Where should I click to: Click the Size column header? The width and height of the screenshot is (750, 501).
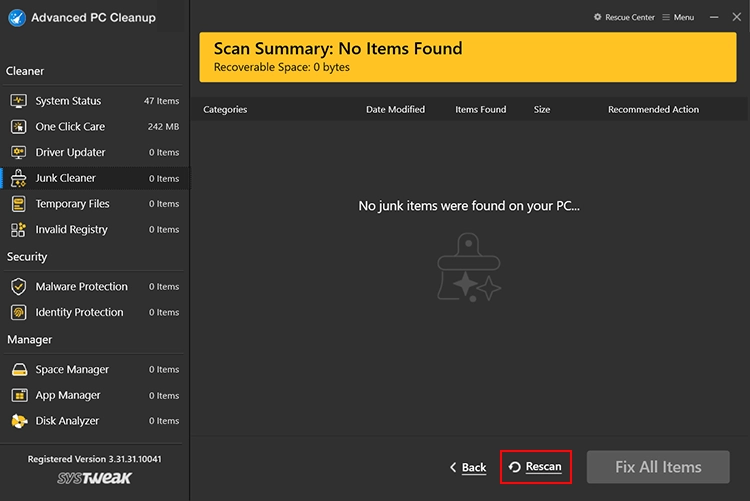541,110
